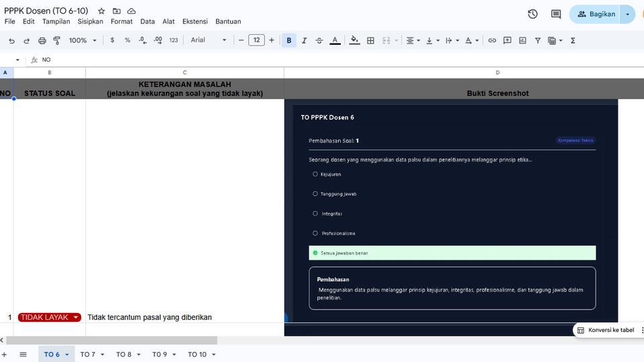
Task: Open horizontal align dropdown
Action: 413,40
